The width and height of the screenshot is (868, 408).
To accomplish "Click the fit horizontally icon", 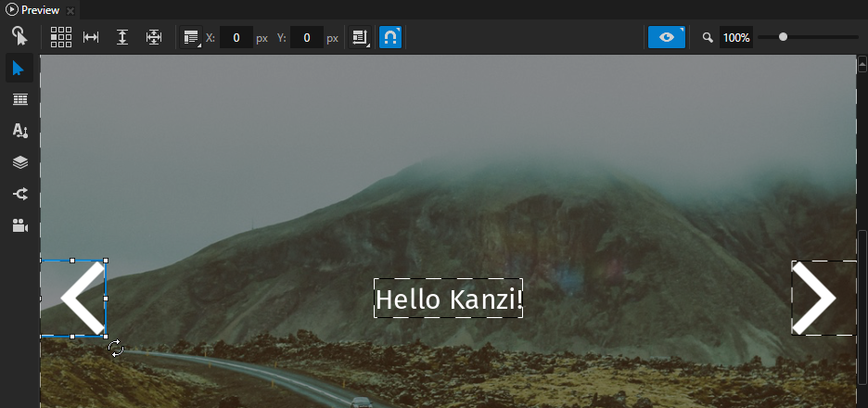I will coord(91,38).
